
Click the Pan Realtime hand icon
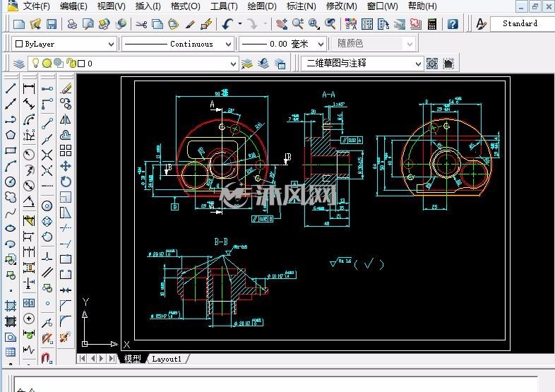(282, 24)
